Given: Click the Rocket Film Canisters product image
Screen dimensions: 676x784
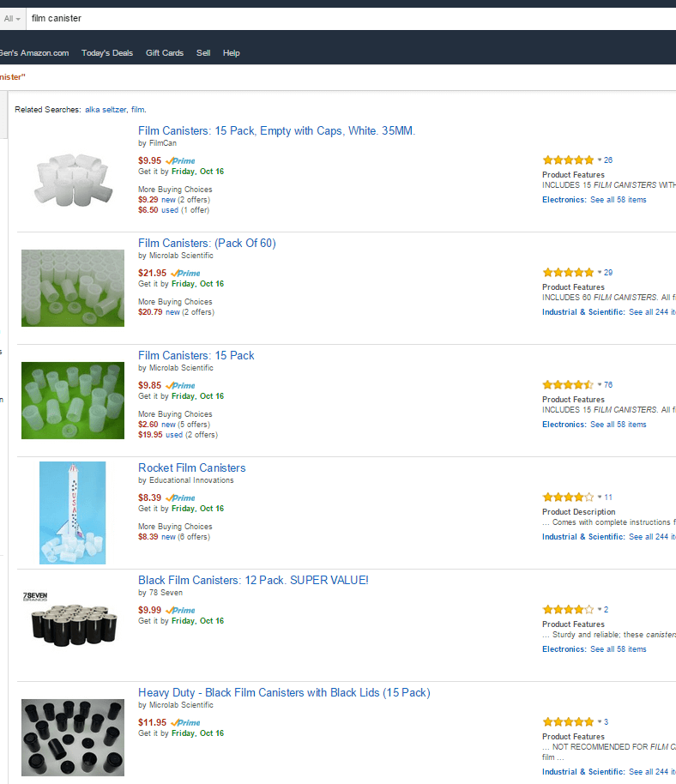Looking at the screenshot, I should (x=72, y=513).
